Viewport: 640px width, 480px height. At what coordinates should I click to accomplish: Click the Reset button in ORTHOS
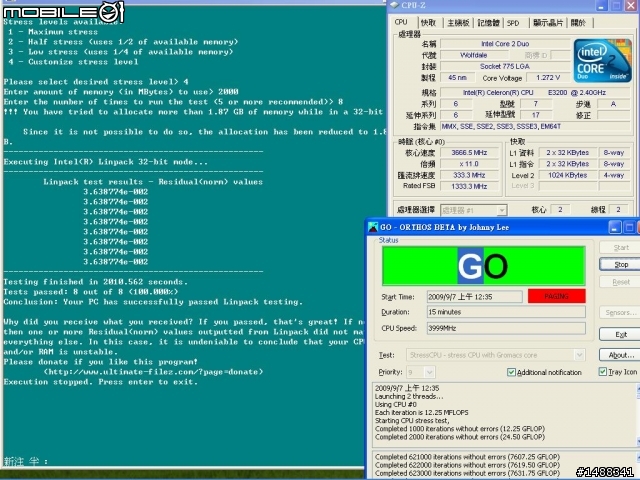pos(620,282)
